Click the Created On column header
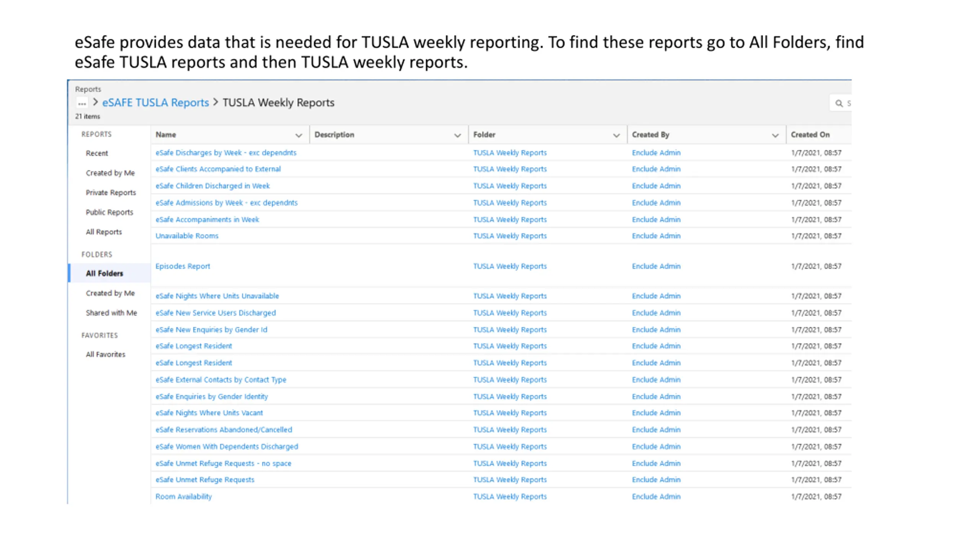The height and width of the screenshot is (551, 980). click(810, 135)
